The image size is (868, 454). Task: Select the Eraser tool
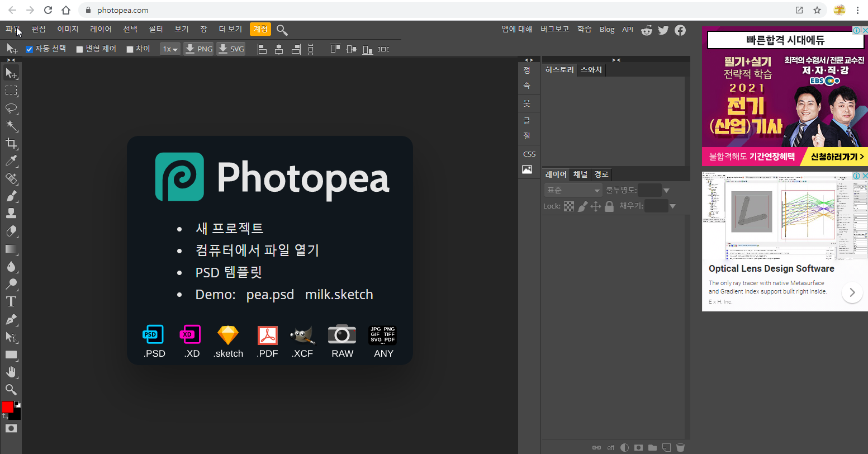[11, 231]
